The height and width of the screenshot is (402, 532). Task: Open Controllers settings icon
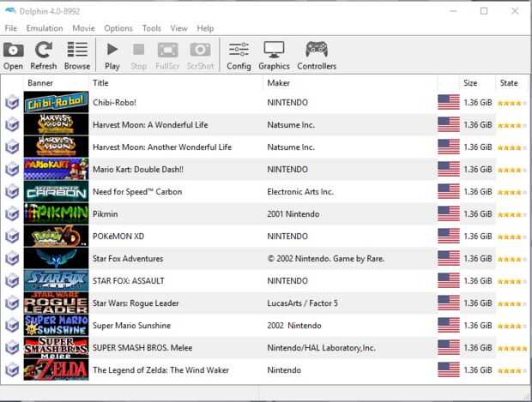coord(317,56)
